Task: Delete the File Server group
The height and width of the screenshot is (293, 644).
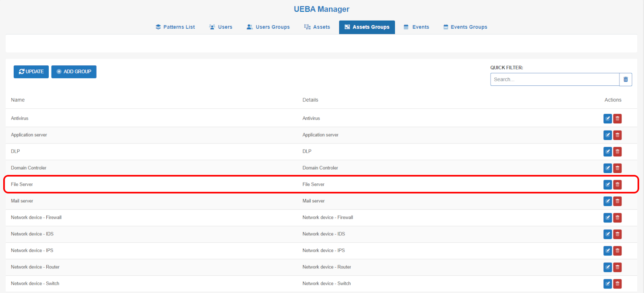Action: [617, 185]
